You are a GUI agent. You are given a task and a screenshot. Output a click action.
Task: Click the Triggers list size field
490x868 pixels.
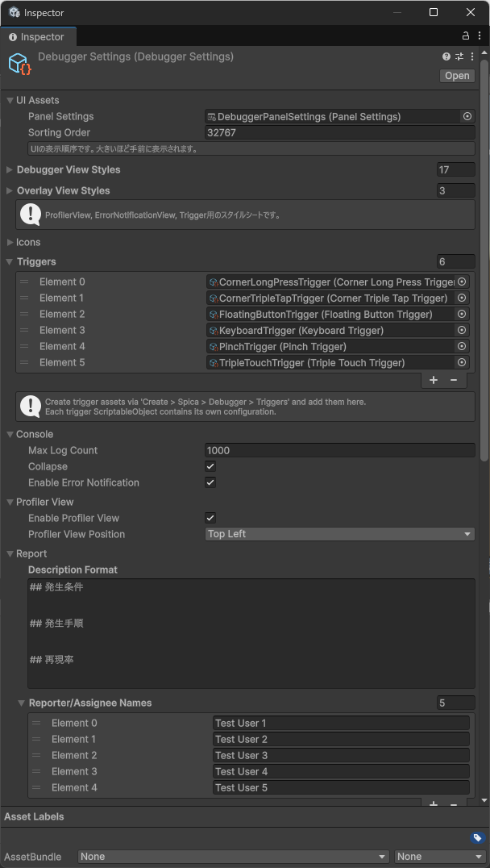pos(455,261)
